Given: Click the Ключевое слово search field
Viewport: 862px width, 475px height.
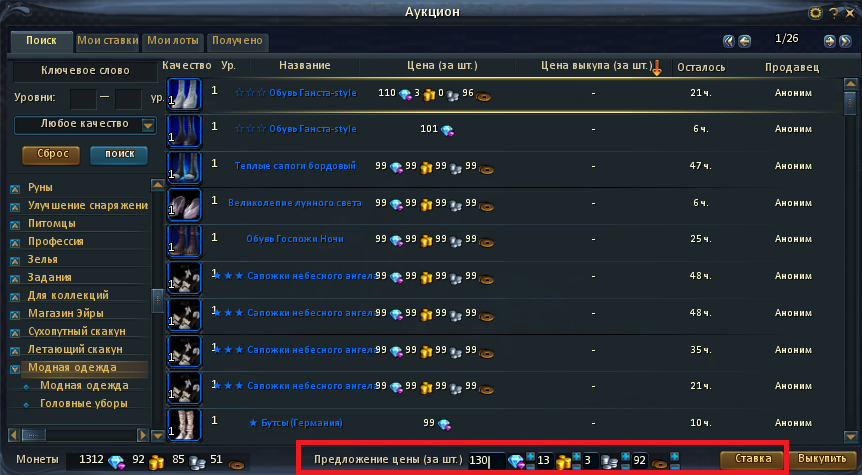Looking at the screenshot, I should (85, 71).
